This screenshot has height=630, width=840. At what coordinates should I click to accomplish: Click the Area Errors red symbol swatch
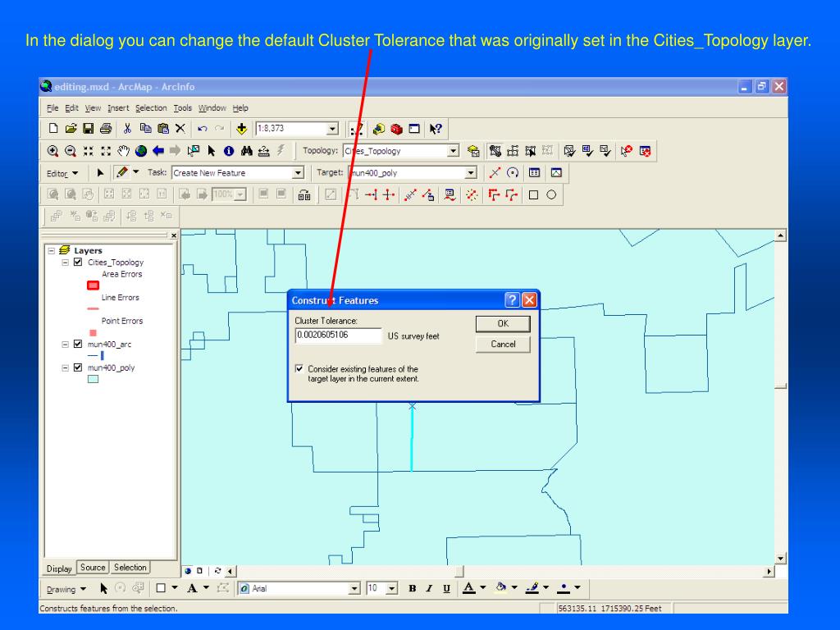pos(94,285)
